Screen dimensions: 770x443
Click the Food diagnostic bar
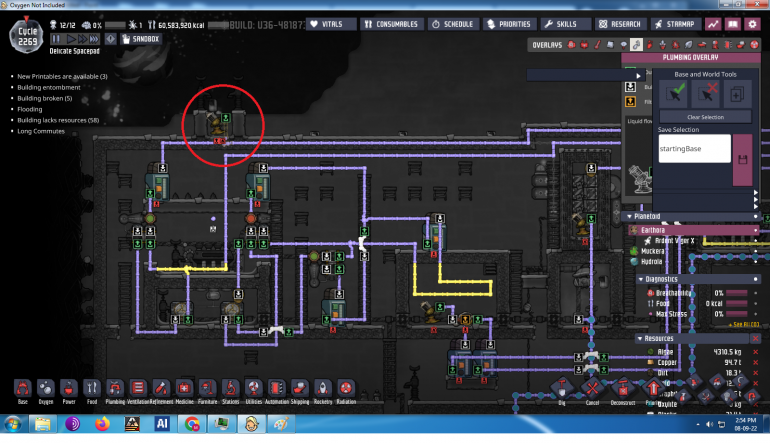coord(737,304)
